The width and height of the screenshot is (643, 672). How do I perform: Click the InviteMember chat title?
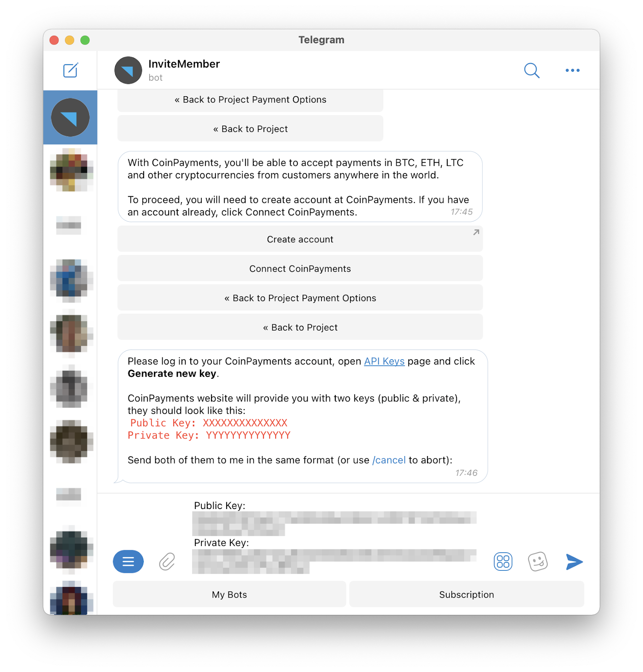[x=184, y=64]
